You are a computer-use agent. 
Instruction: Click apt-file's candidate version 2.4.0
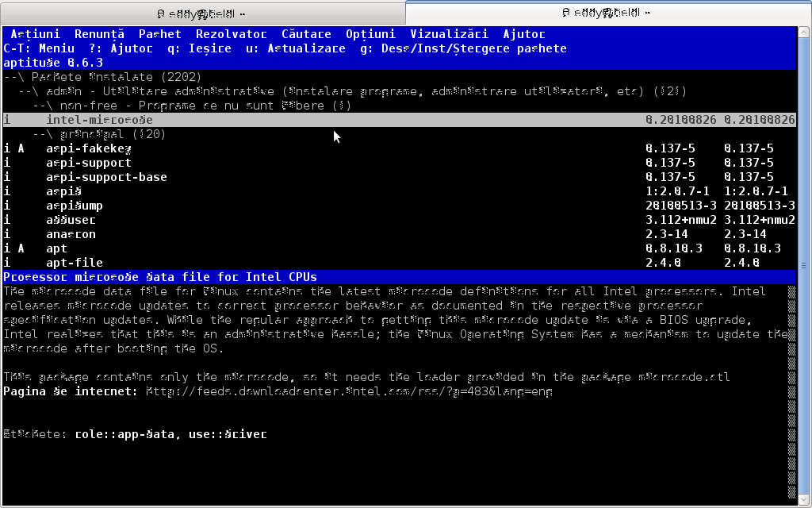741,263
